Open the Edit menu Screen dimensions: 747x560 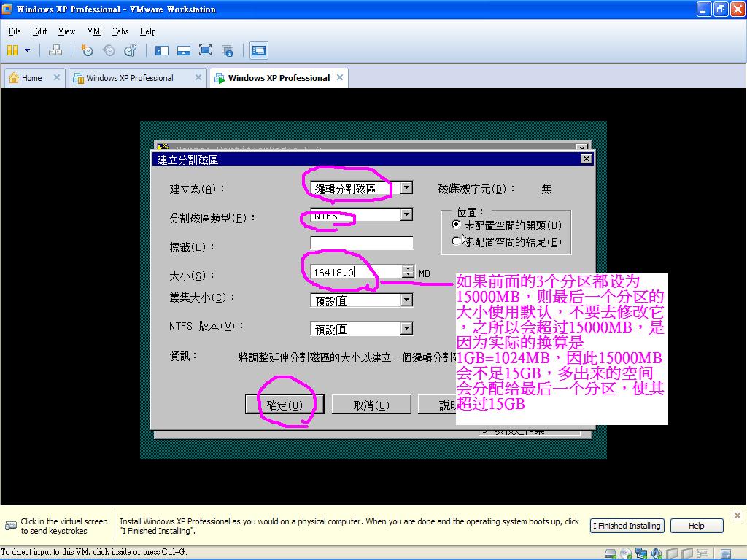39,31
